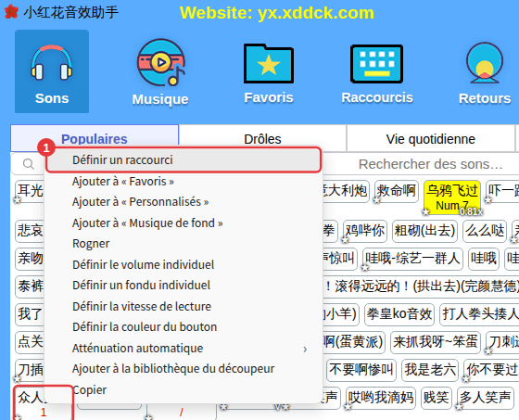The height and width of the screenshot is (420, 519).
Task: Play the 刀插 sound
Action: coord(30,370)
